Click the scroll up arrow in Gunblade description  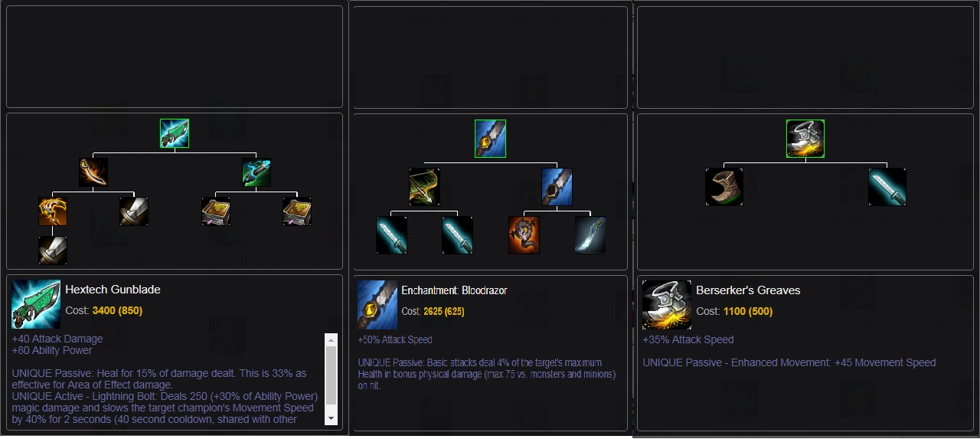[x=331, y=339]
